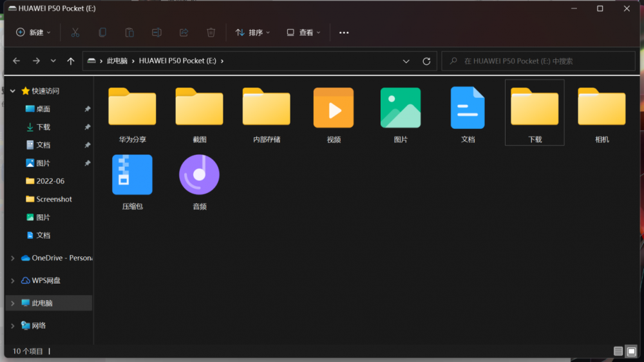Click the search box for HUAWEI P50 Pocket
Viewport: 644px width, 362px height.
pos(538,61)
